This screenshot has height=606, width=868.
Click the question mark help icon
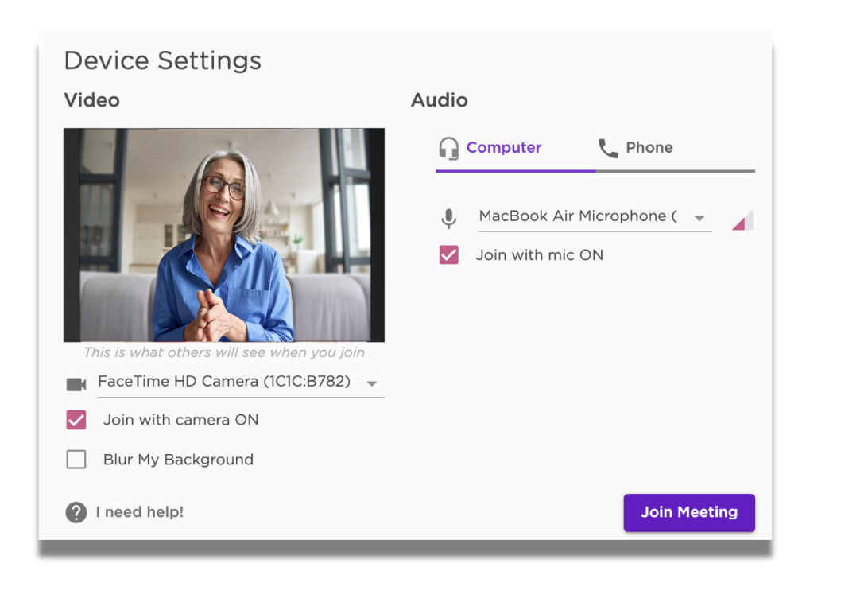[x=76, y=513]
